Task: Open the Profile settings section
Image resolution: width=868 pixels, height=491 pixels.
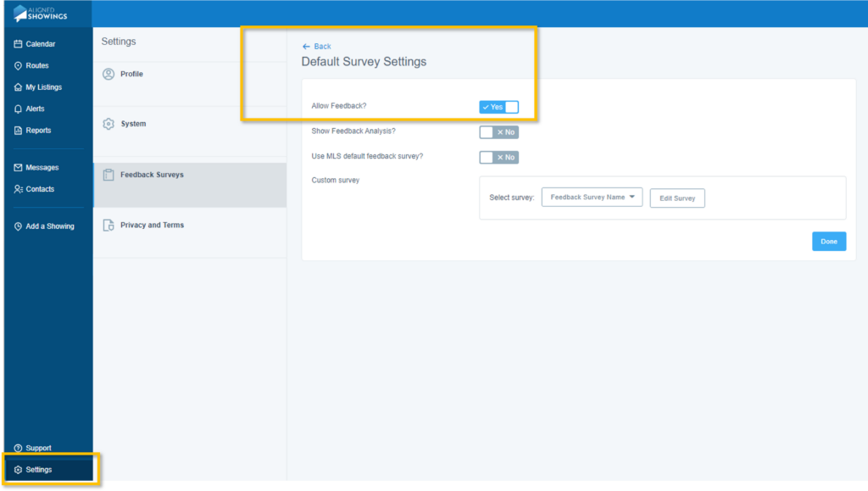Action: pos(131,75)
